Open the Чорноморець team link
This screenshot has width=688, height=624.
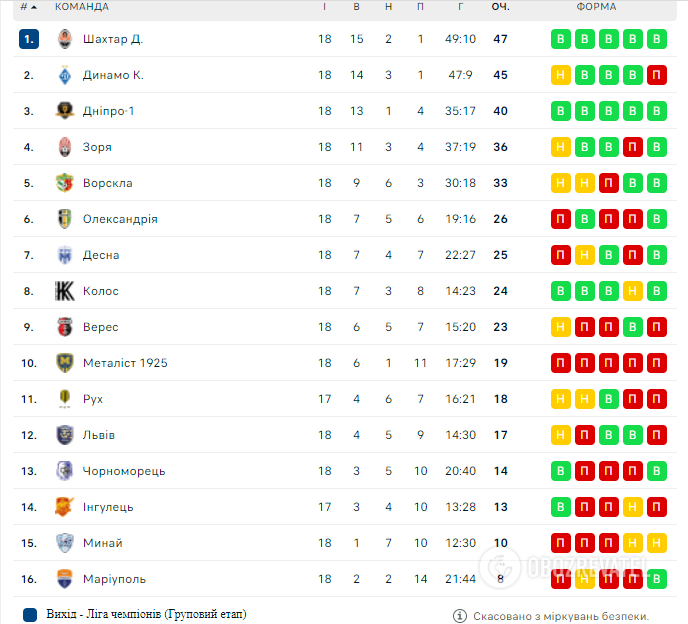point(125,471)
